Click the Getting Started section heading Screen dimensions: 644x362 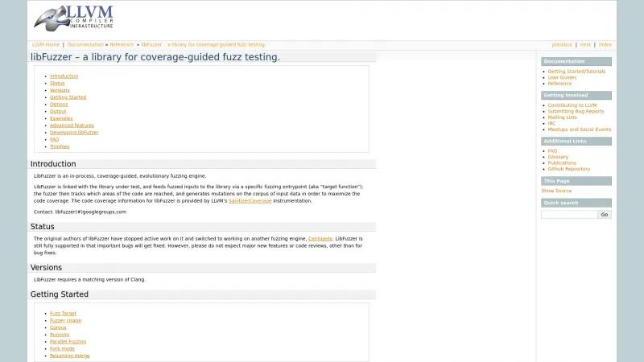tap(59, 294)
